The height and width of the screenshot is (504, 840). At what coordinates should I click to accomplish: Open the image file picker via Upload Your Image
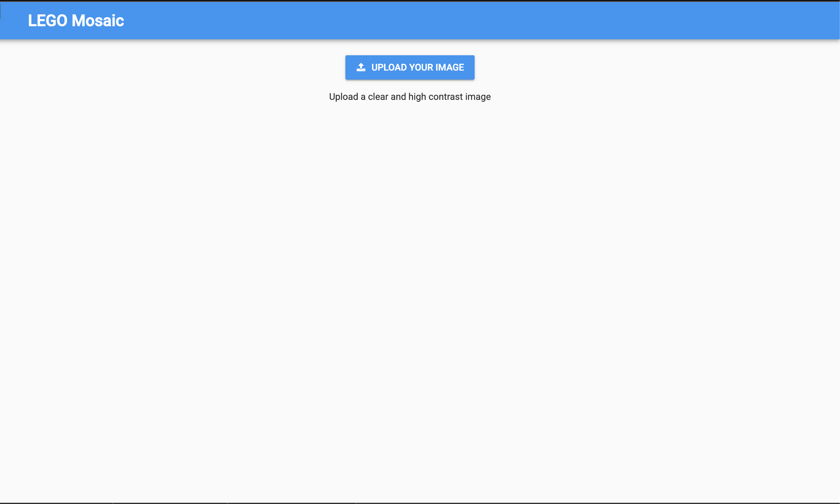410,67
